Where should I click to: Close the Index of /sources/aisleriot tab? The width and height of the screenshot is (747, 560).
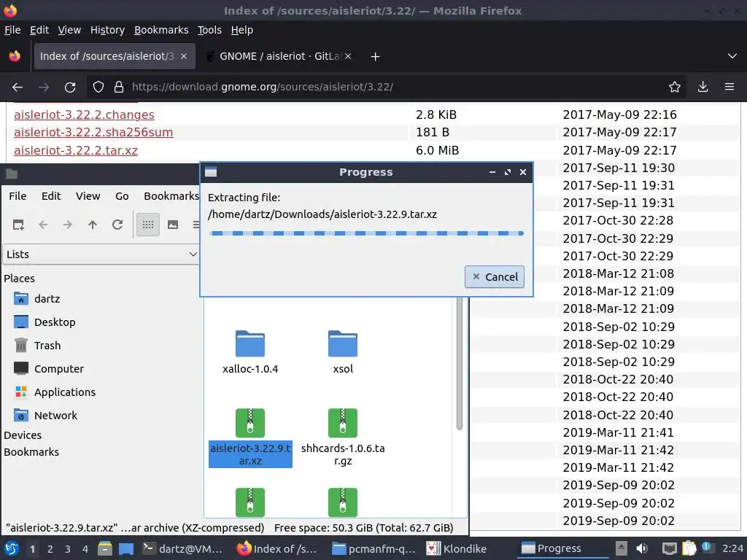184,56
